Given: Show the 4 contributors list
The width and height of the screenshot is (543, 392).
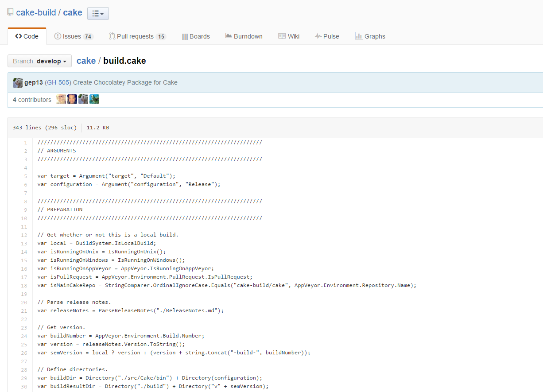Looking at the screenshot, I should tap(32, 100).
